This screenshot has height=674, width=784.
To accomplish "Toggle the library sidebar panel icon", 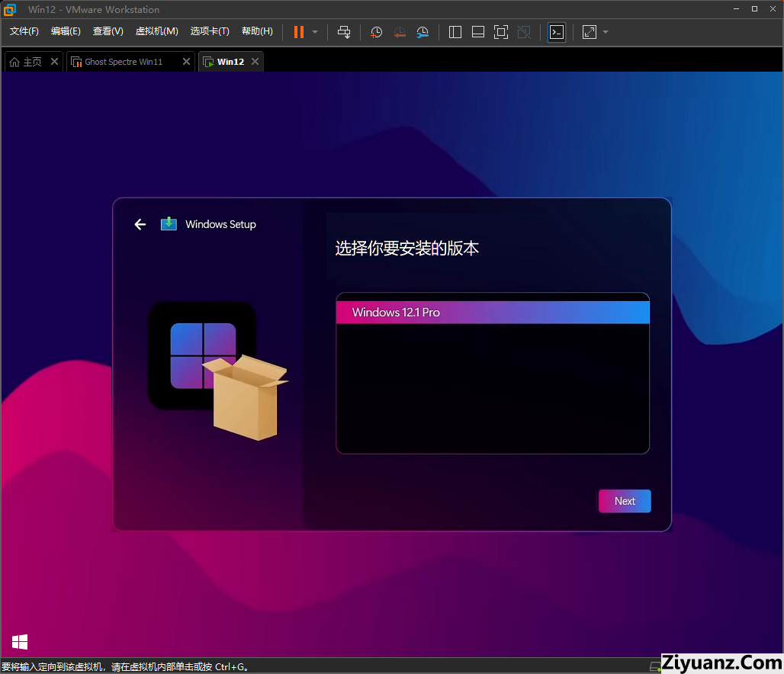I will tap(455, 32).
